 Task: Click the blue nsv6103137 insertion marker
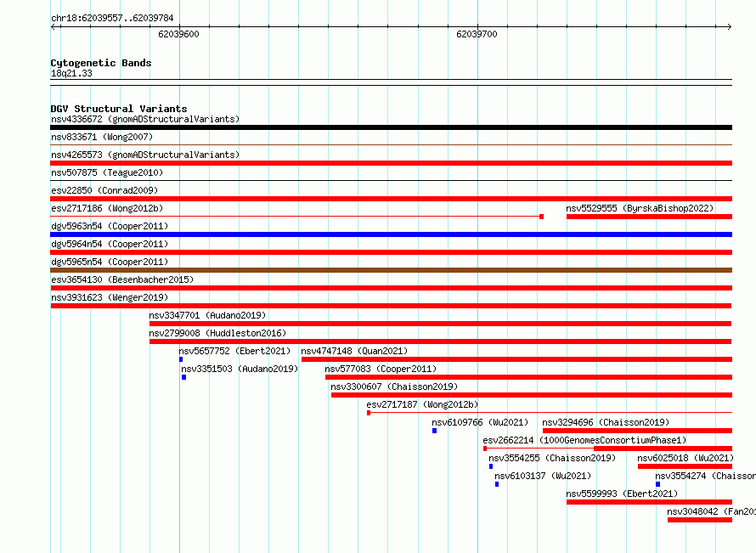pos(497,484)
